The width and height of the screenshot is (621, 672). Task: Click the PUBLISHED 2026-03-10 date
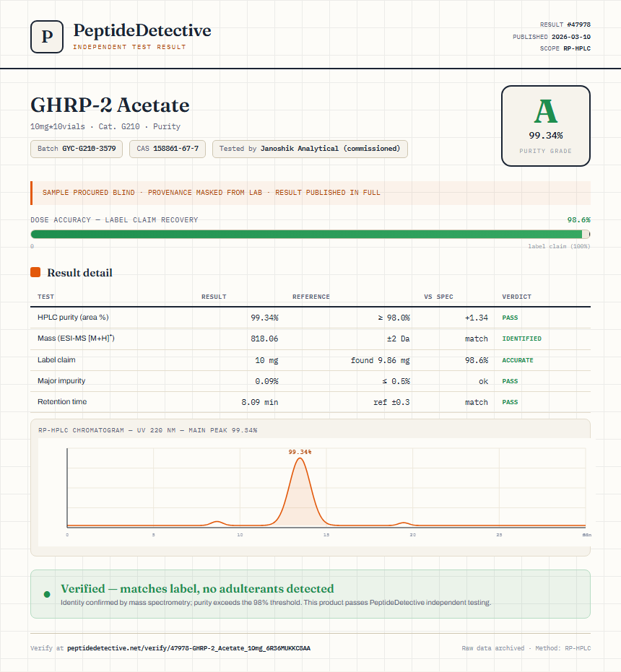click(x=551, y=36)
